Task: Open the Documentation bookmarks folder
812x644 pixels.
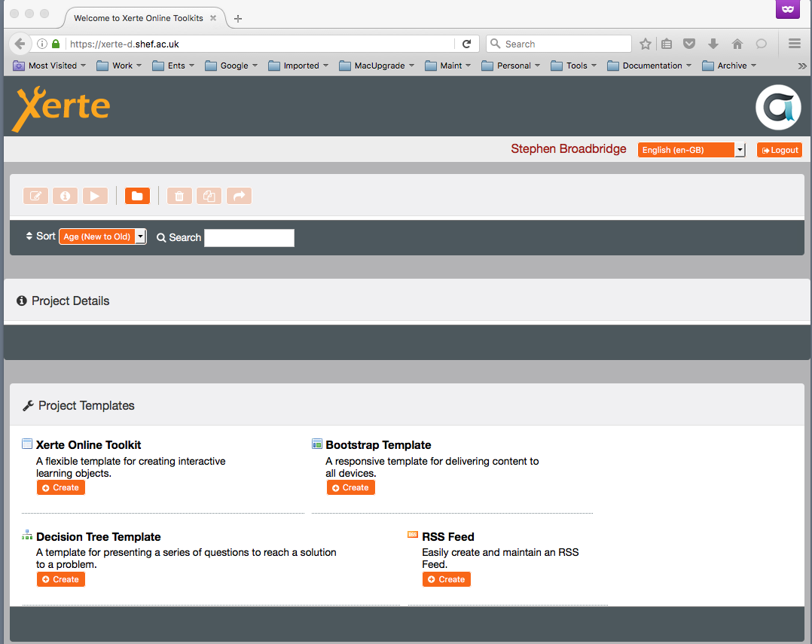Action: coord(649,66)
